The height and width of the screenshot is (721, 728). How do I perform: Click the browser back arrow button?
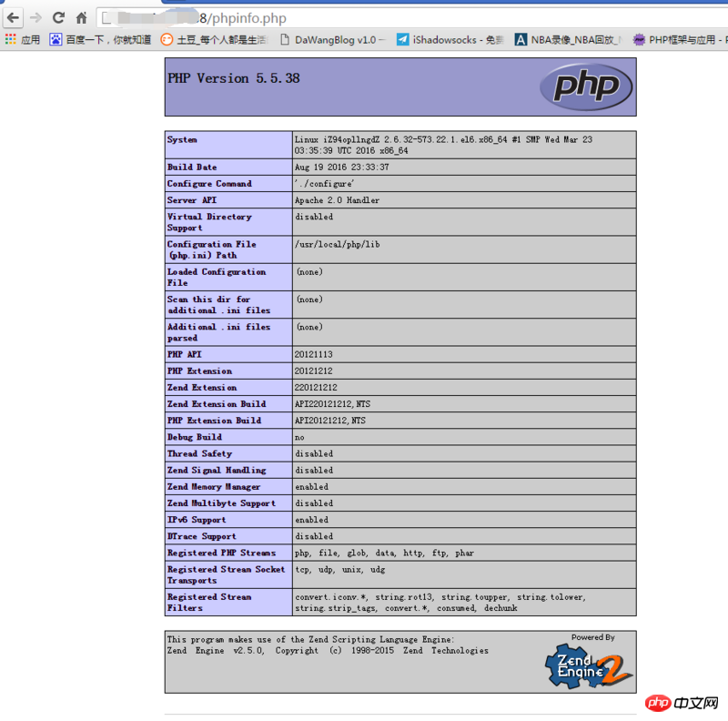pos(13,18)
